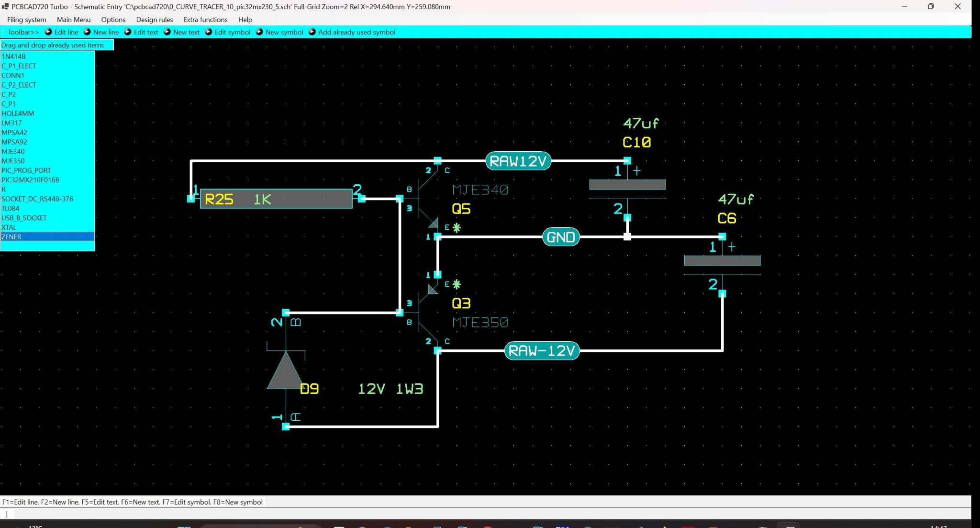Pick C_P2 from the symbol list
This screenshot has width=980, height=528.
(x=47, y=94)
